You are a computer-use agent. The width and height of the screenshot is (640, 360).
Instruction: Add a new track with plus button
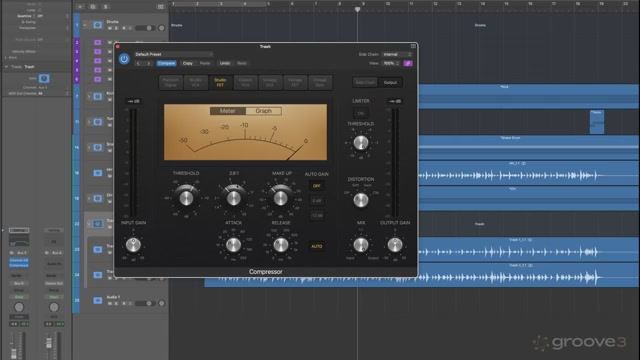click(80, 7)
